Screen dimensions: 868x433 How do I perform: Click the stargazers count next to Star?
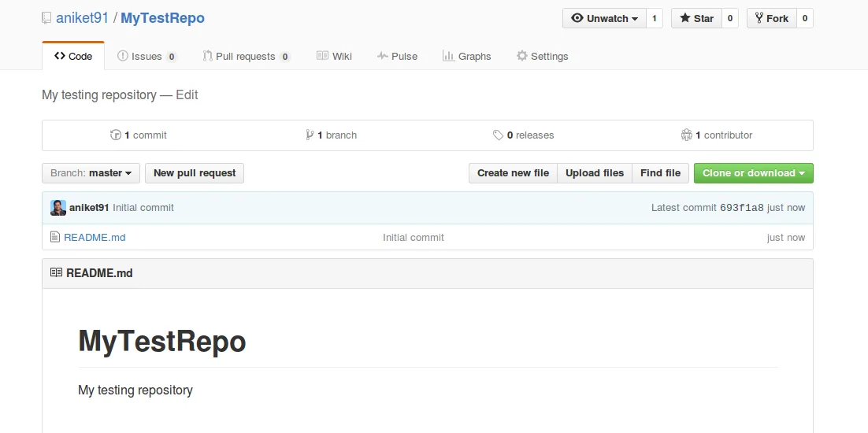pos(729,18)
